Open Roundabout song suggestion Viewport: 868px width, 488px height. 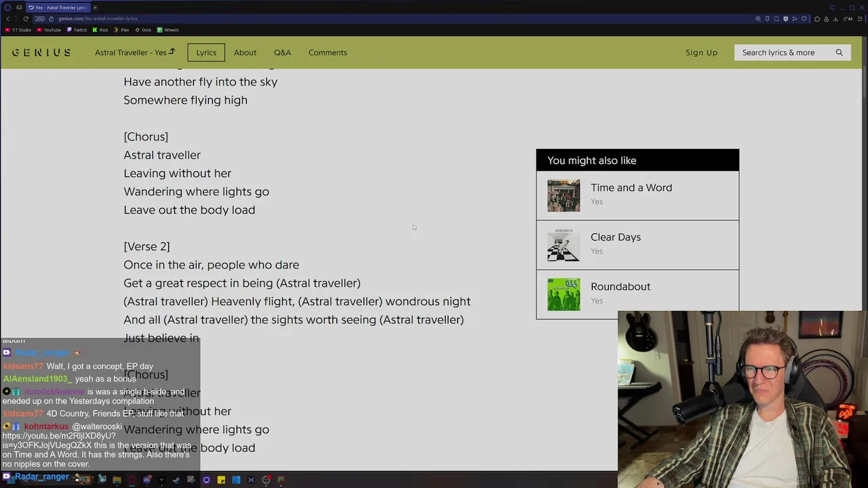point(620,287)
